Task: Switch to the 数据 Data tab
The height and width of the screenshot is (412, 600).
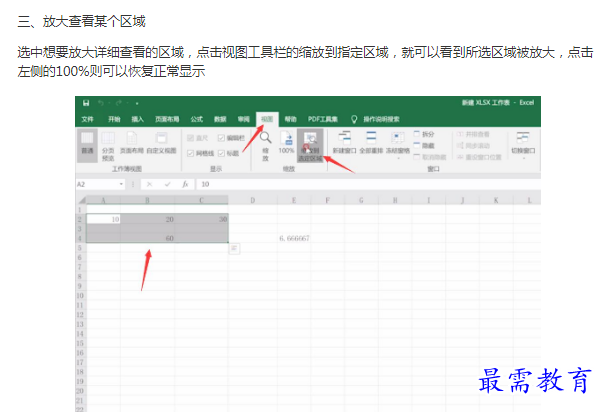Action: pyautogui.click(x=220, y=119)
